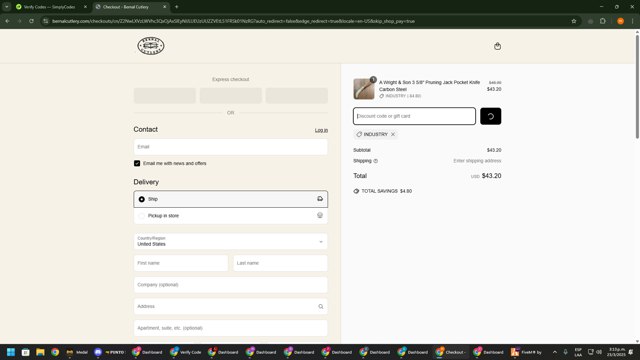Click the browser address bar URL
The image size is (640, 360).
(233, 21)
